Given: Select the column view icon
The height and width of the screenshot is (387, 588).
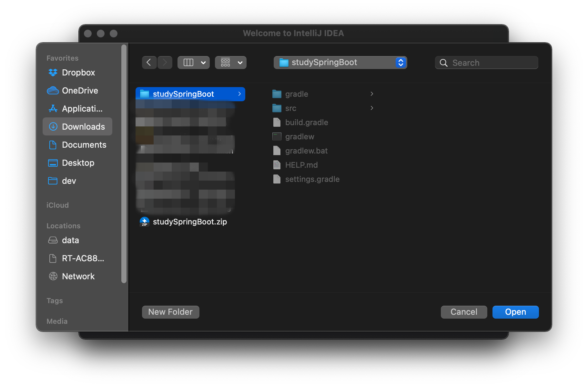Looking at the screenshot, I should 188,63.
